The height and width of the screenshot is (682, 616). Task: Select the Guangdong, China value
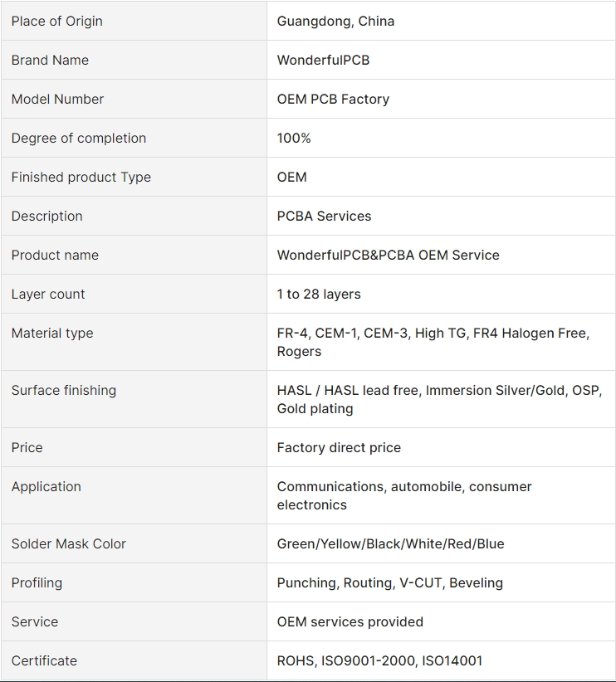335,21
